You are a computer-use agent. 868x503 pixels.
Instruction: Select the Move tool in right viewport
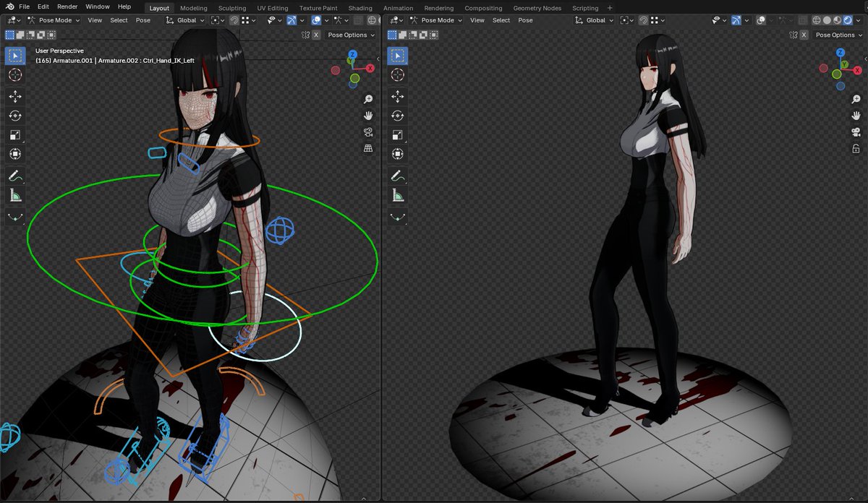click(397, 97)
